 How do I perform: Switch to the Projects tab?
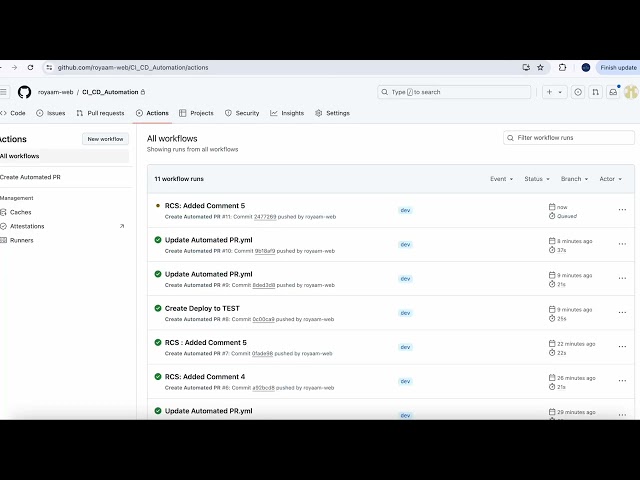[196, 113]
